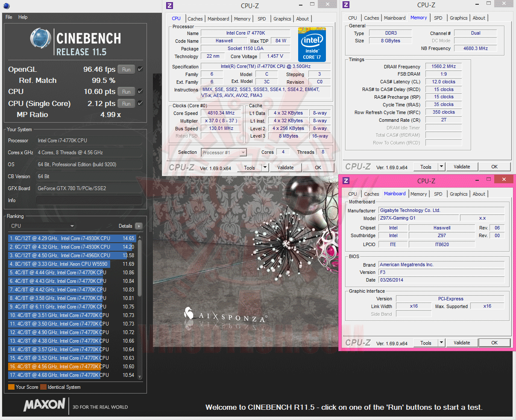
Task: Click Validate in CPU window
Action: (x=285, y=167)
